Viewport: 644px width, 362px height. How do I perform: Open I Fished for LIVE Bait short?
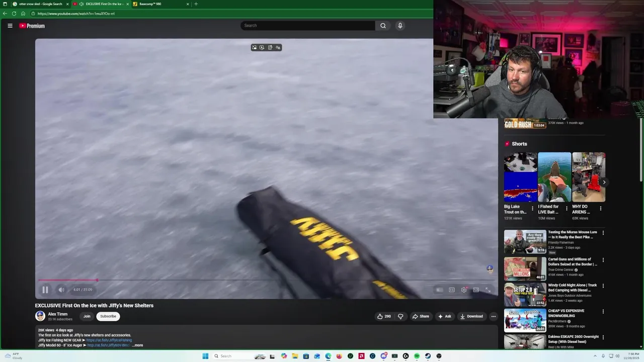[x=554, y=177]
